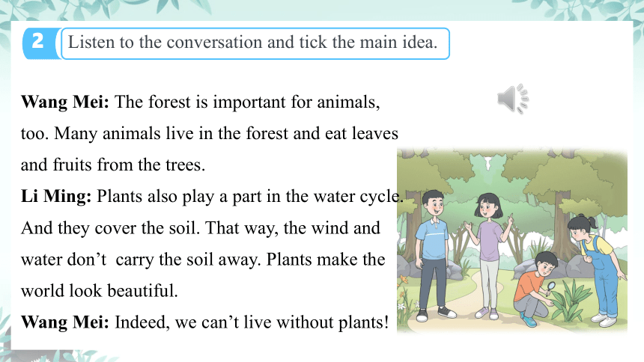Click 'The forest is important for animals,' text

pyautogui.click(x=247, y=102)
